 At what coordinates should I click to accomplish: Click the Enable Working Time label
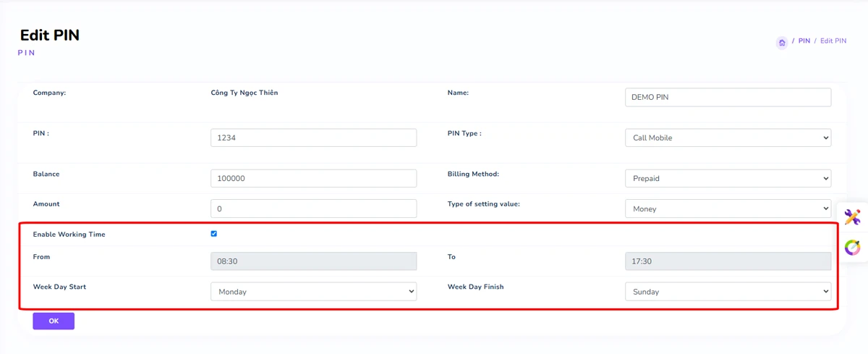[x=69, y=235]
